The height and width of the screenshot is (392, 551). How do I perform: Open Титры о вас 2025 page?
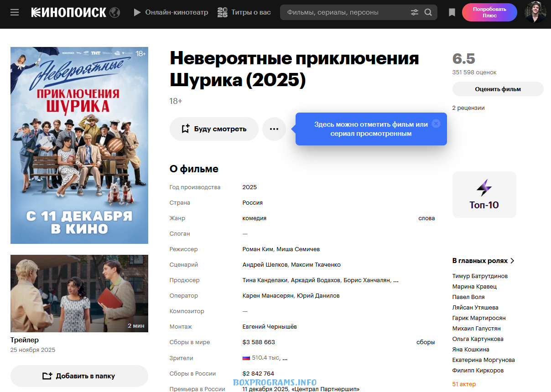[x=244, y=12]
